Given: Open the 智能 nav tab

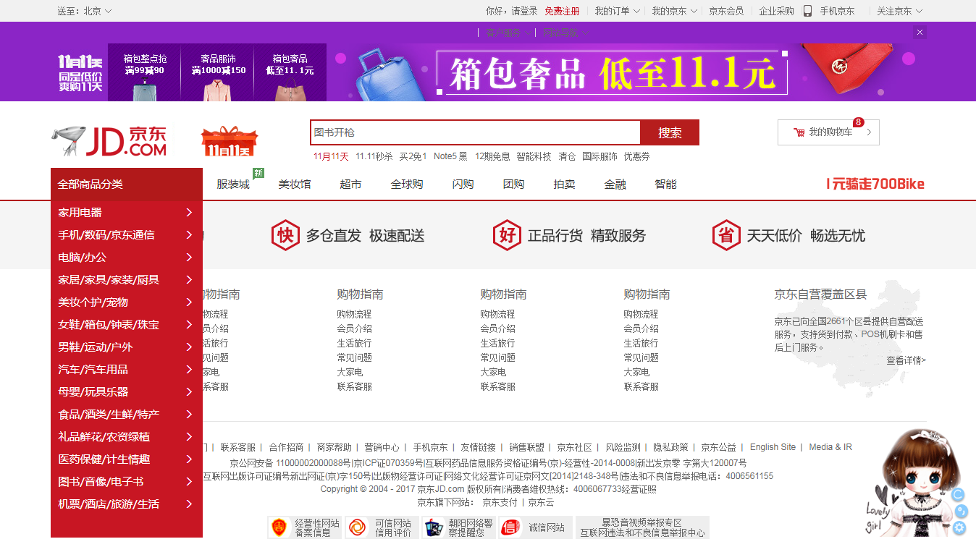Looking at the screenshot, I should pos(665,184).
